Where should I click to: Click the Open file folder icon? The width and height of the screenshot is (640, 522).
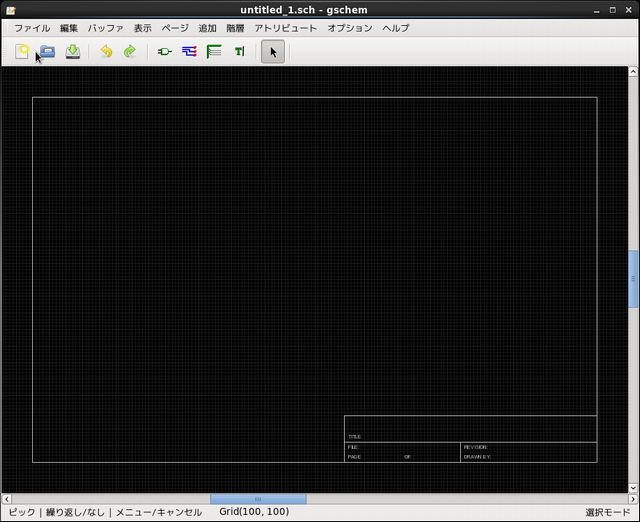pos(47,52)
